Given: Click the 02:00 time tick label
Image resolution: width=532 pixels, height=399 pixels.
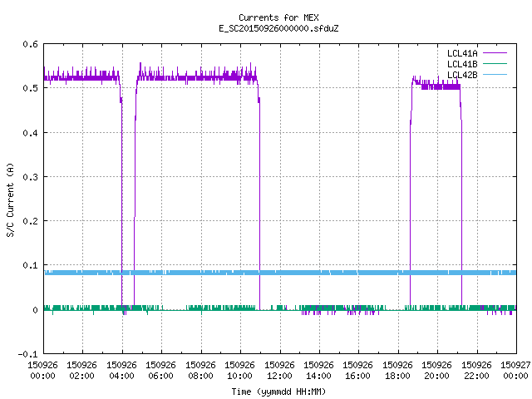Looking at the screenshot, I should [81, 376].
